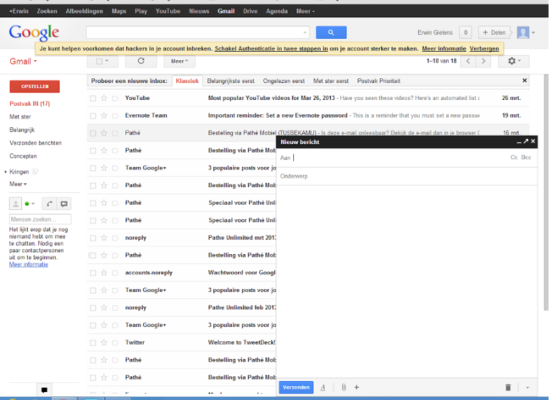
Task: Select the accounts-noreply email checkbox
Action: [x=93, y=273]
